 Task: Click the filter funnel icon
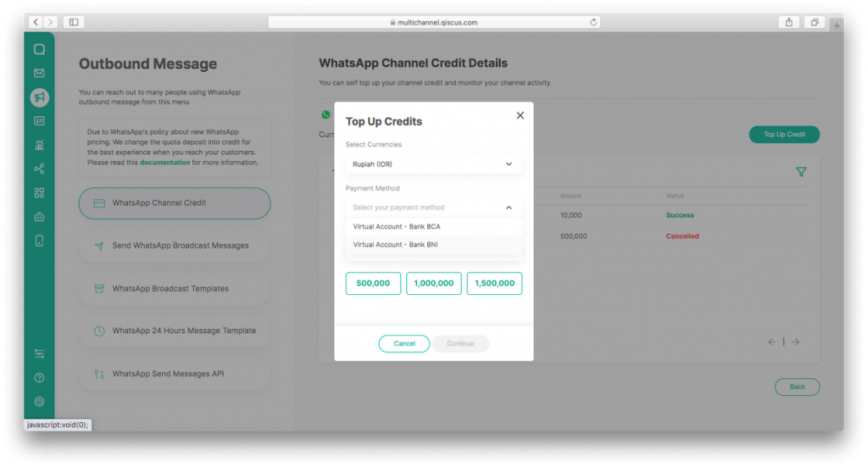pos(801,172)
